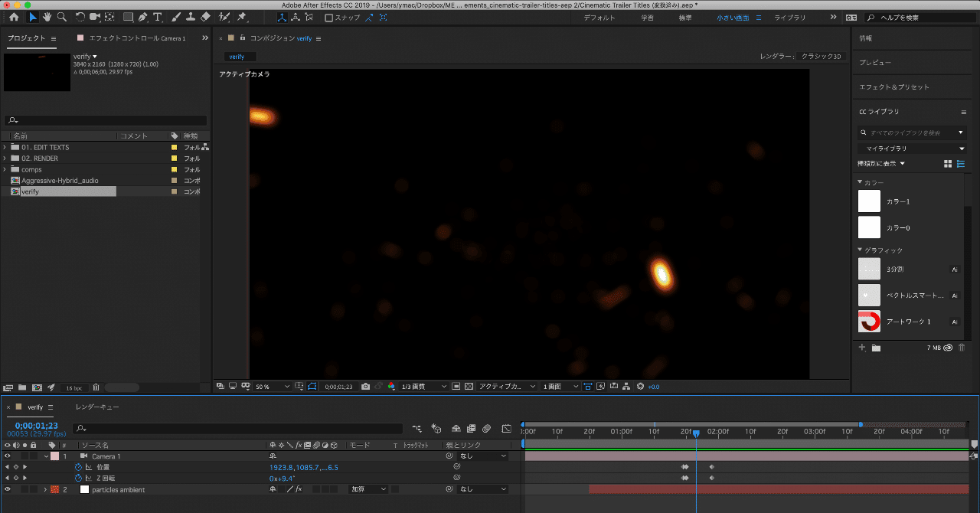Screen dimensions: 980x513
Task: Pick the Camera tool
Action: point(93,17)
